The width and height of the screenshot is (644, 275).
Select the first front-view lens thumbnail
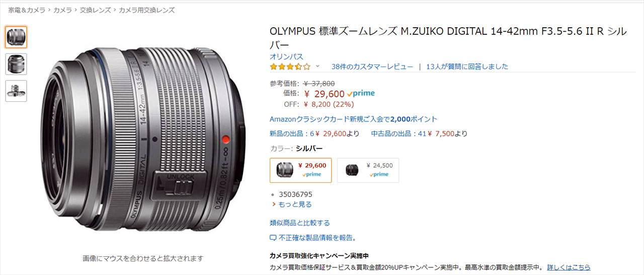16,37
